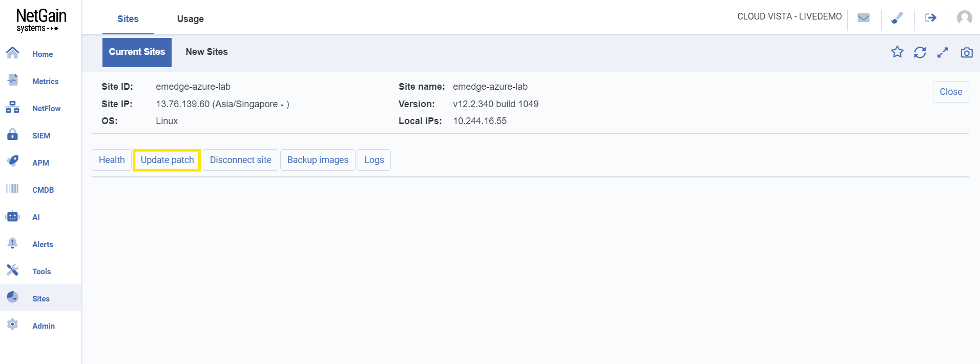Click the Site name value emedge-azure-lab
Screen dimensions: 980x364
(490, 87)
